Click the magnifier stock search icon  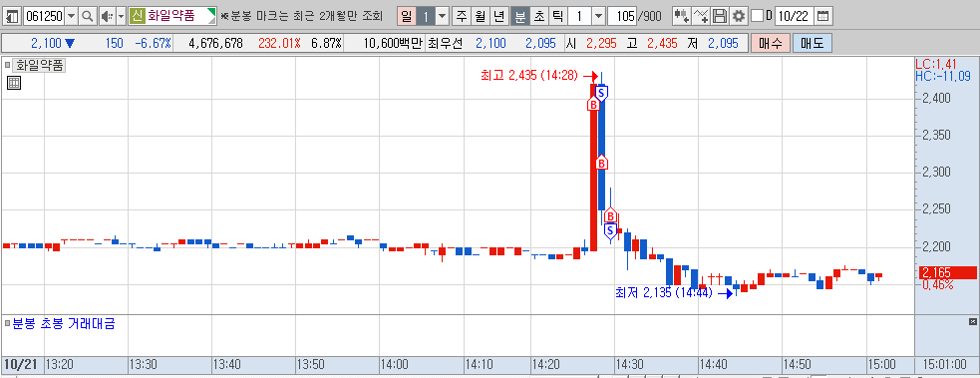(88, 16)
